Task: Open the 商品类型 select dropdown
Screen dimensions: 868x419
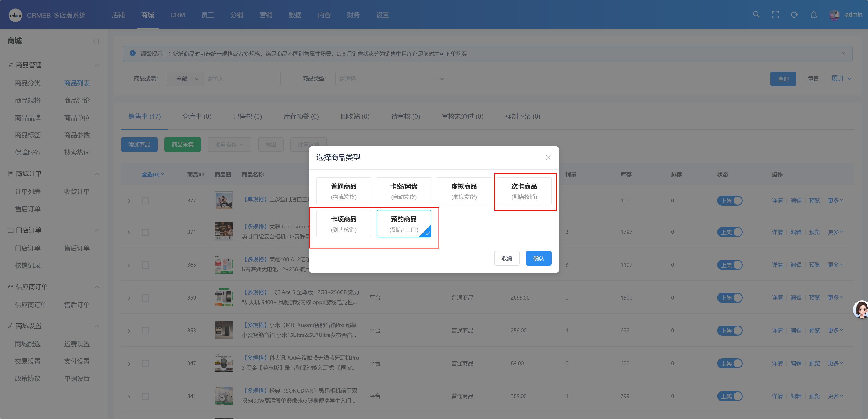Action: pyautogui.click(x=392, y=79)
